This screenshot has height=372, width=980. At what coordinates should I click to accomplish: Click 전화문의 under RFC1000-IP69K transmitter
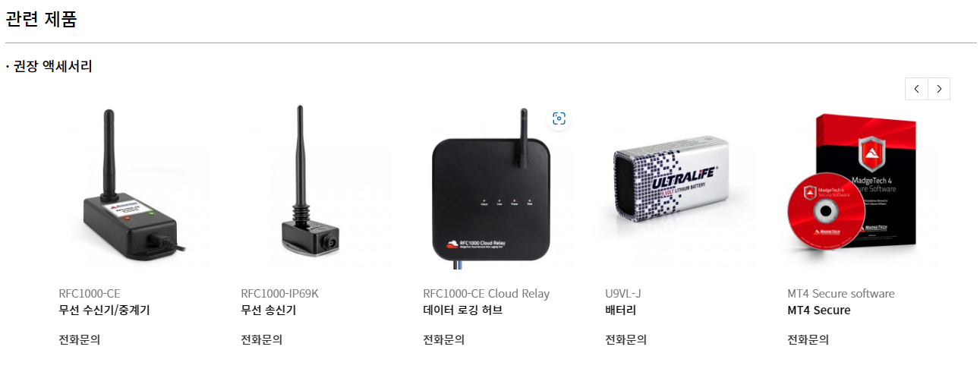(x=261, y=339)
